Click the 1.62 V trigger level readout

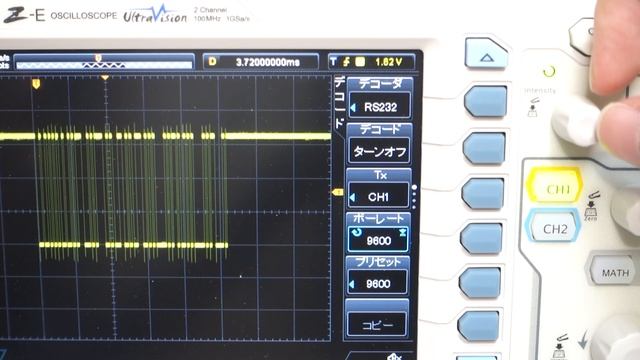[x=389, y=62]
